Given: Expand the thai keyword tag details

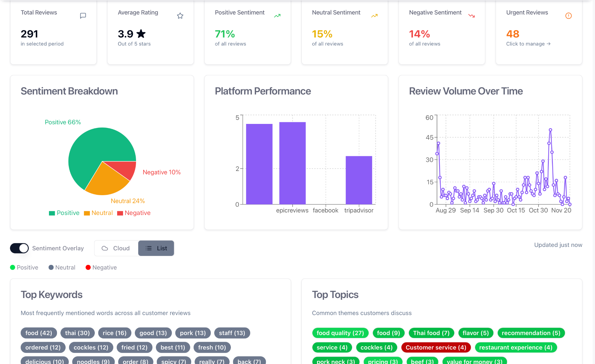Looking at the screenshot, I should click(x=77, y=333).
